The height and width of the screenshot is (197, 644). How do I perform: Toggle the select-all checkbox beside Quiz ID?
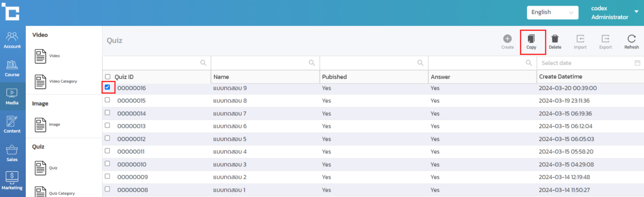(108, 77)
